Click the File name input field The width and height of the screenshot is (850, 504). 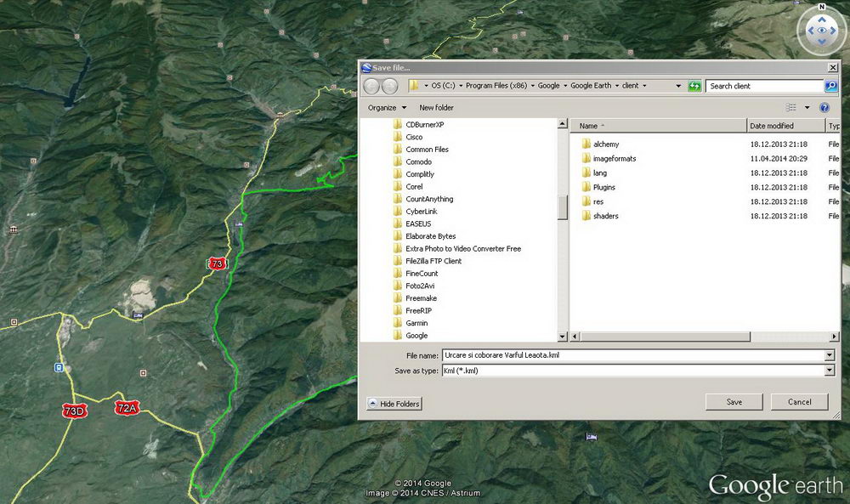pos(634,355)
